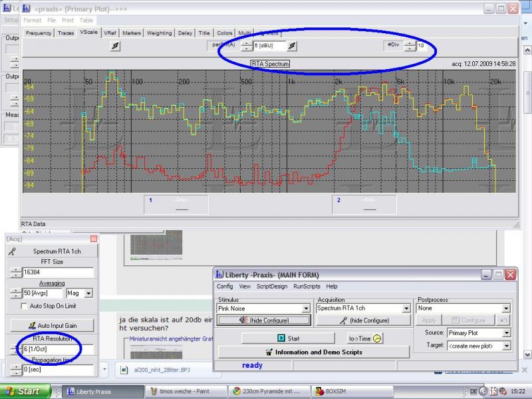Start the measurement with the Start button
Image resolution: width=532 pixels, height=399 pixels.
pos(287,338)
